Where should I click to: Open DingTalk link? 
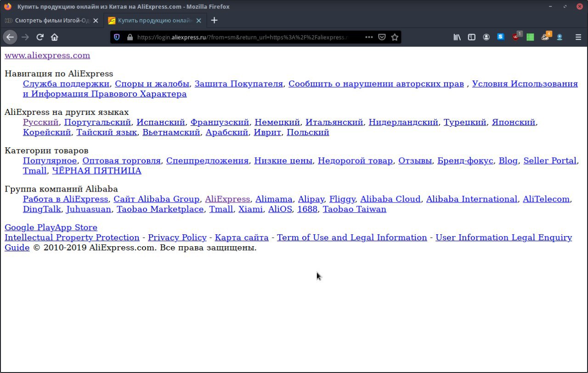pos(42,209)
